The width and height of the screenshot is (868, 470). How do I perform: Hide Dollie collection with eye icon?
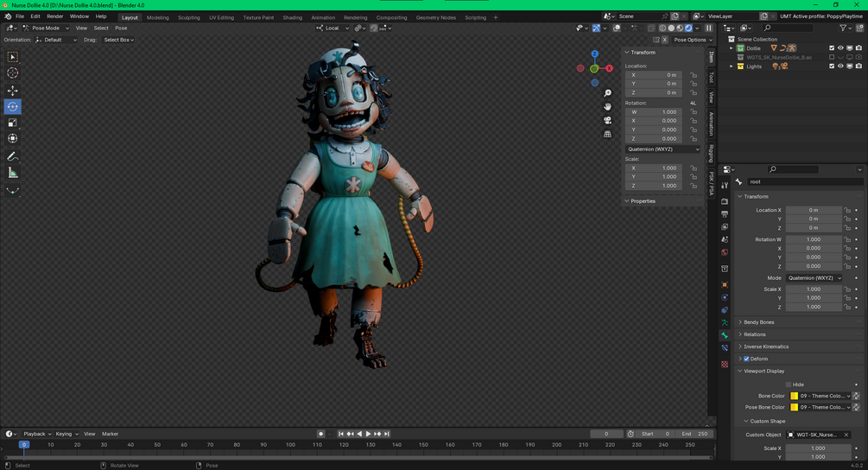[840, 48]
